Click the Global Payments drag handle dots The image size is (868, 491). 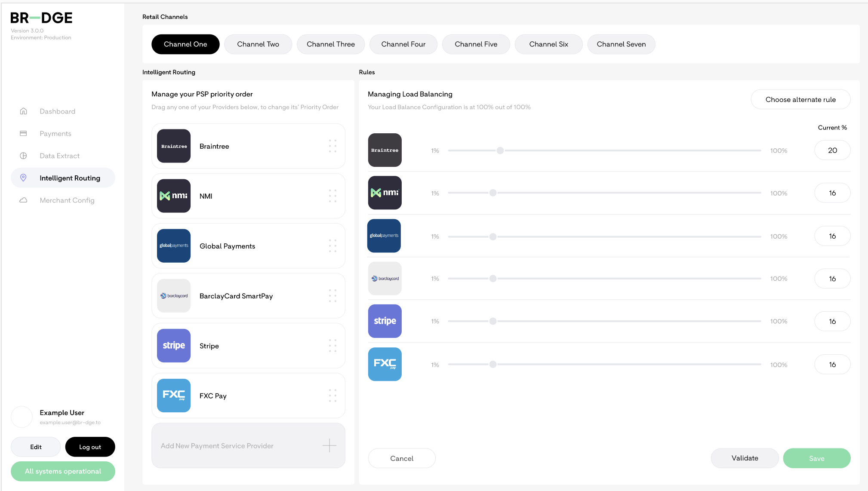(332, 246)
